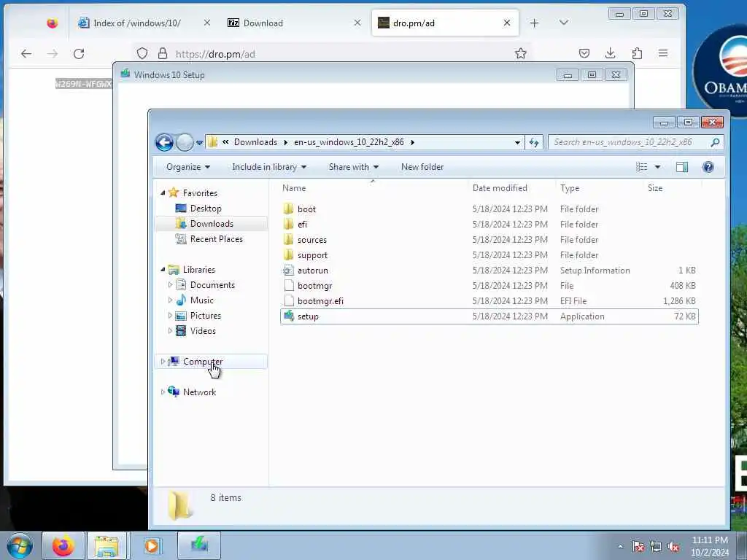Click the volume icon in system tray
747x560 pixels.
coord(673,547)
